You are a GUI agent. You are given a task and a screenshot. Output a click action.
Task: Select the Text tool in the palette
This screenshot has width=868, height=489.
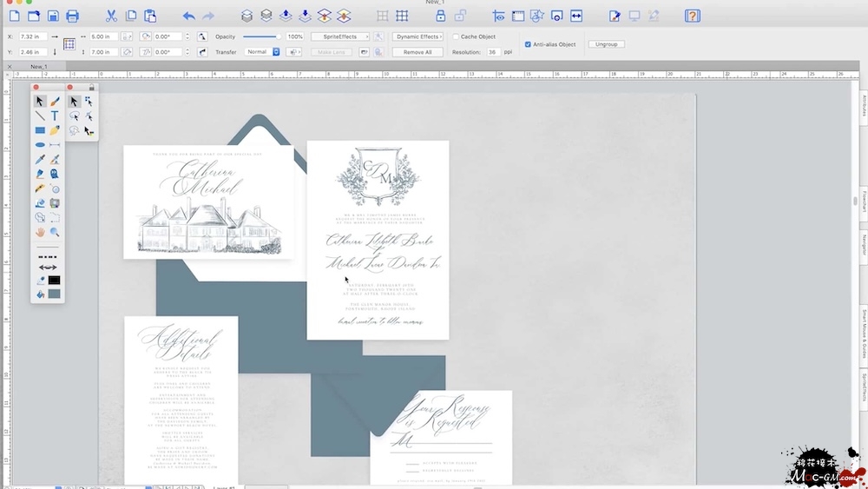click(55, 116)
